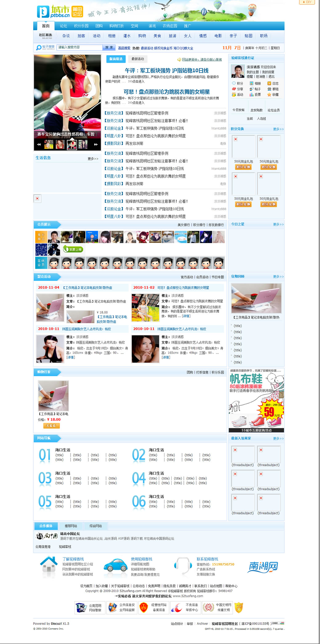This screenshot has width=320, height=644.
Task: Open the 美食 category link
Action: click(x=157, y=36)
